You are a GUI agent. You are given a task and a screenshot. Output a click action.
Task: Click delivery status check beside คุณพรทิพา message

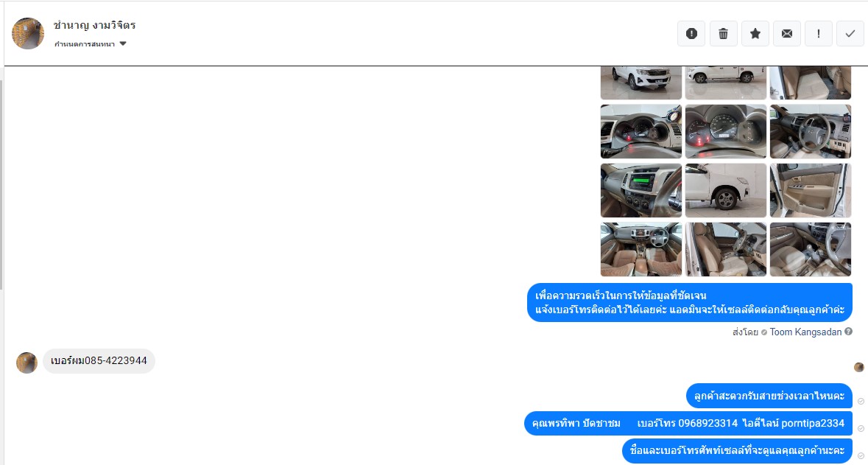pos(861,428)
